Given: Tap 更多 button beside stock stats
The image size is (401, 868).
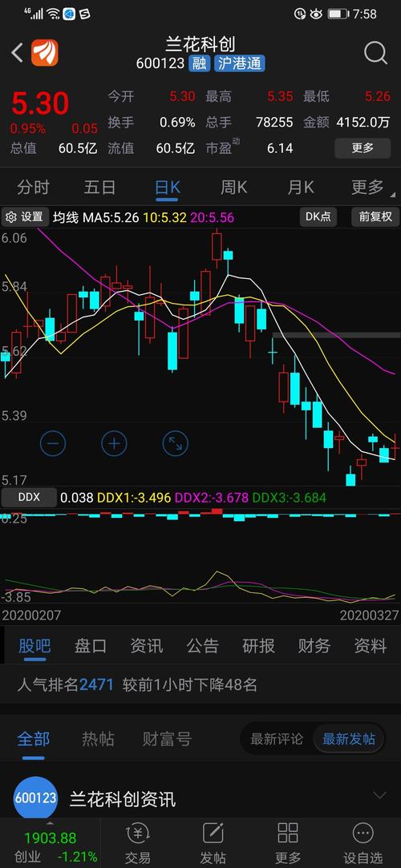Looking at the screenshot, I should pos(363,147).
